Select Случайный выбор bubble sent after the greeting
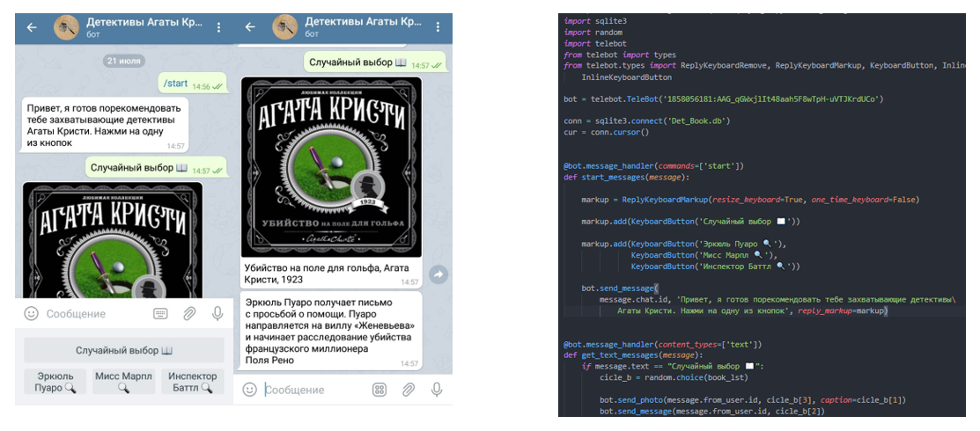This screenshot has height=431, width=980. (156, 168)
